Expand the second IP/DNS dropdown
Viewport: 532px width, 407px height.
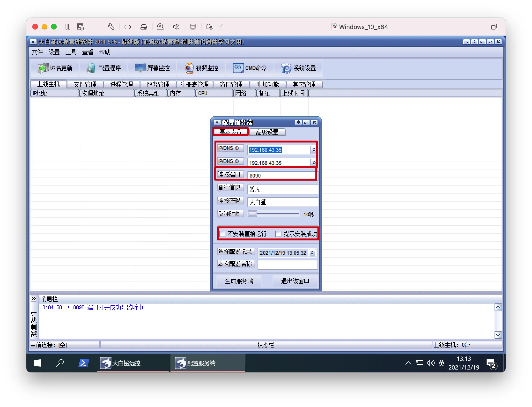[x=314, y=163]
